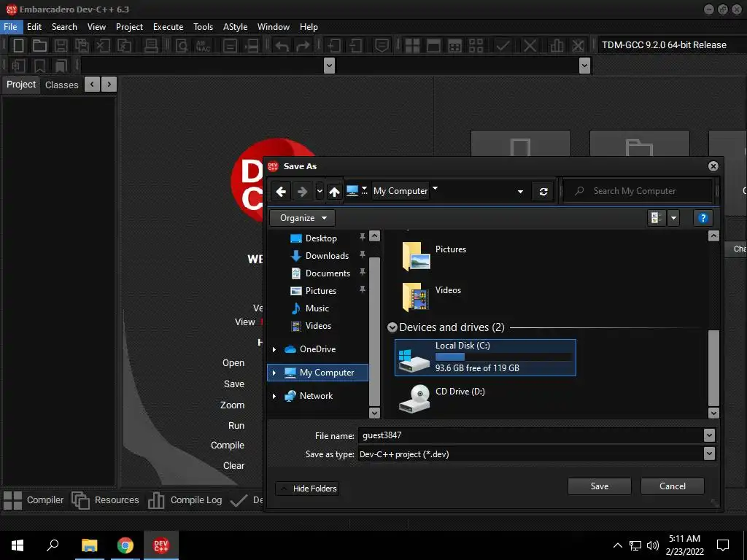The width and height of the screenshot is (747, 560).
Task: Click the blue Help question mark icon
Action: pos(703,218)
